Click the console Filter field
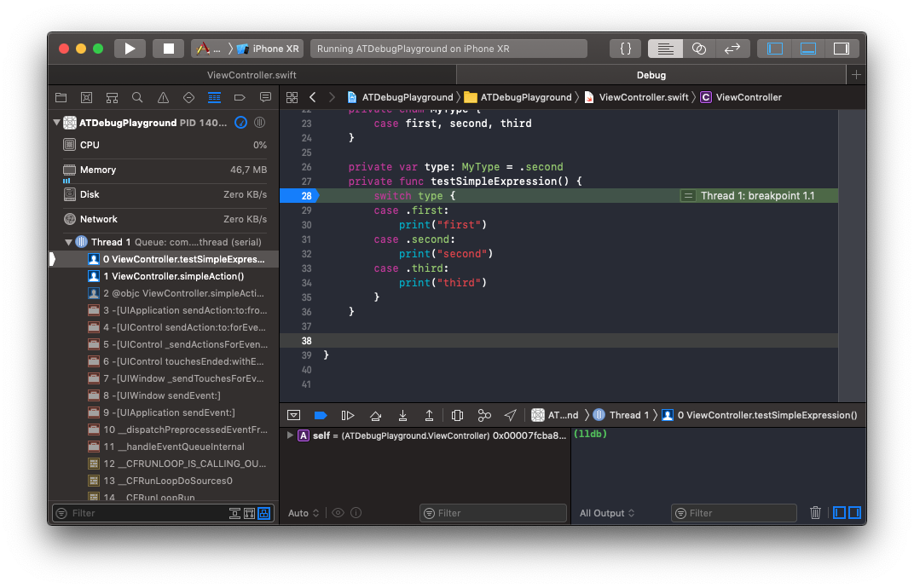This screenshot has height=588, width=914. click(733, 513)
